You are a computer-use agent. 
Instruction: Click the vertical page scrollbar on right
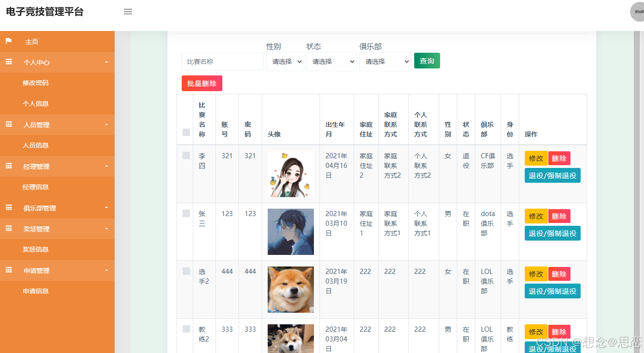tap(637, 192)
